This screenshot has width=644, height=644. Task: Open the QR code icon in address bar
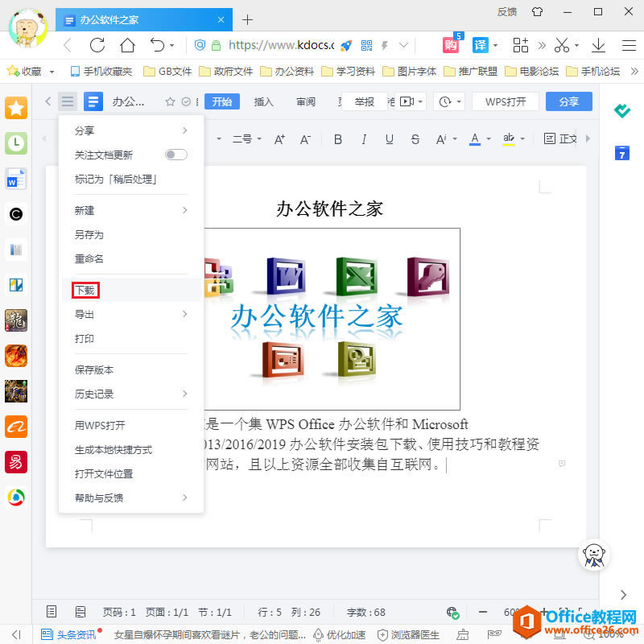(366, 45)
